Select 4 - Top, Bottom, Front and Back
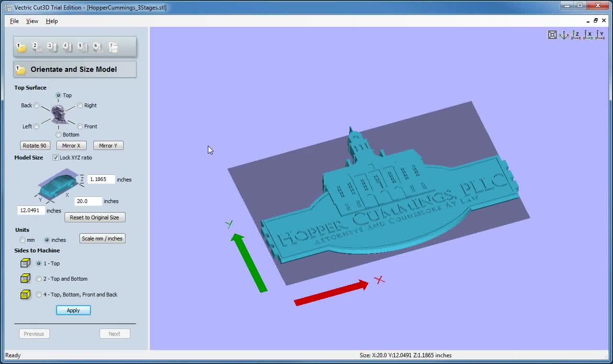The width and height of the screenshot is (613, 364). (x=39, y=295)
